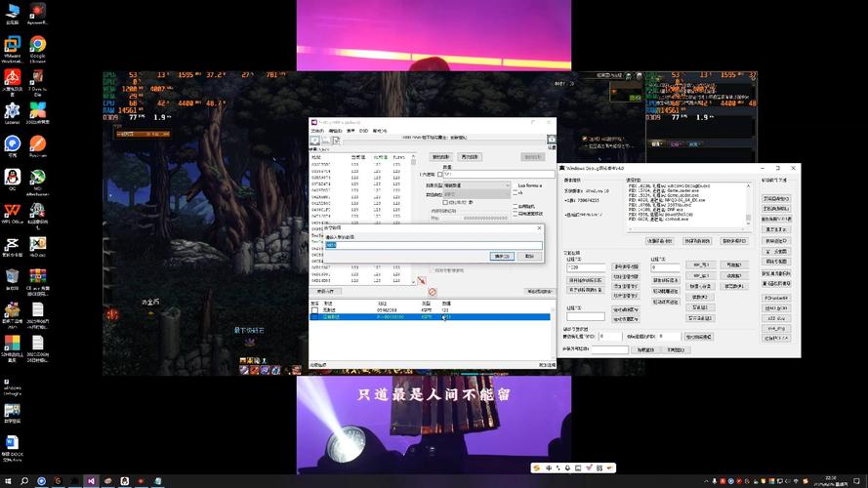Image resolution: width=868 pixels, height=488 pixels.
Task: Toggle the Hex checkbox beside the value field
Action: point(439,174)
